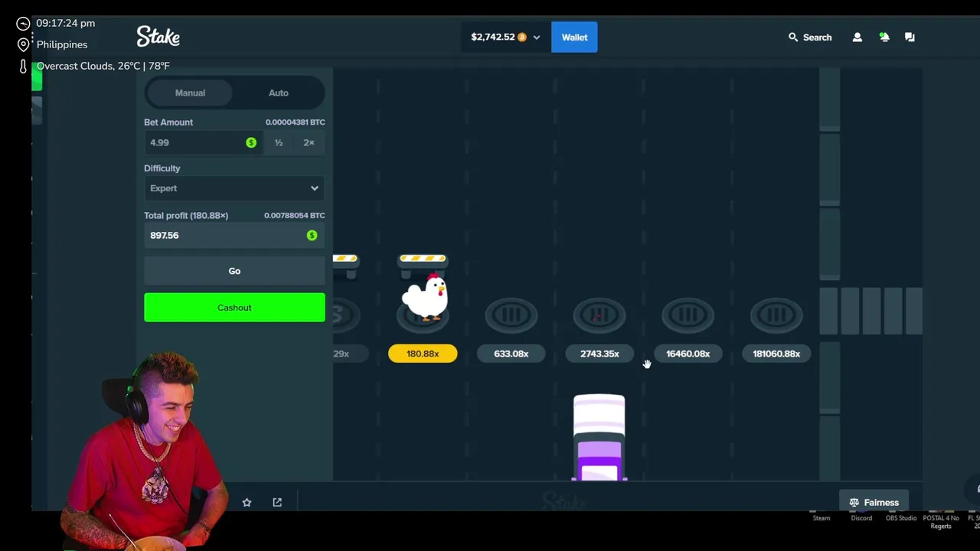Open the Difficulty dropdown set to Expert
980x551 pixels.
tap(234, 188)
